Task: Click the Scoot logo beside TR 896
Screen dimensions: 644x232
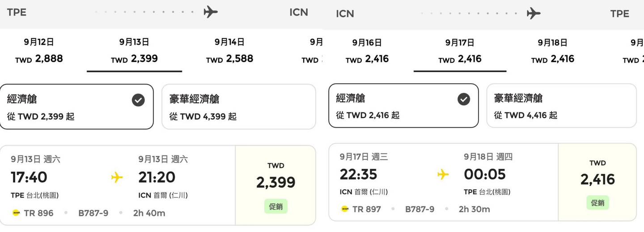Action: (16, 213)
